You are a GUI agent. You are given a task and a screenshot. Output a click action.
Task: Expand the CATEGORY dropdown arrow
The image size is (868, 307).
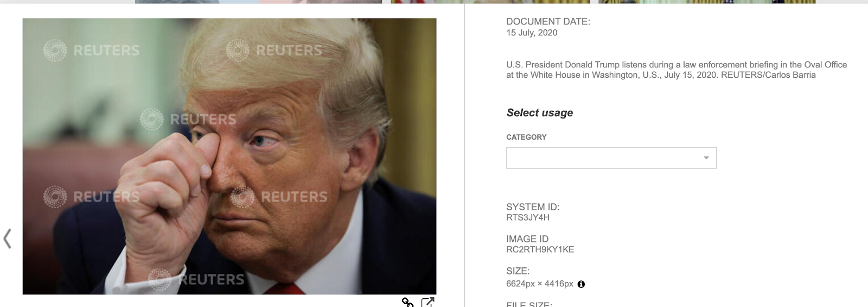[x=706, y=158]
